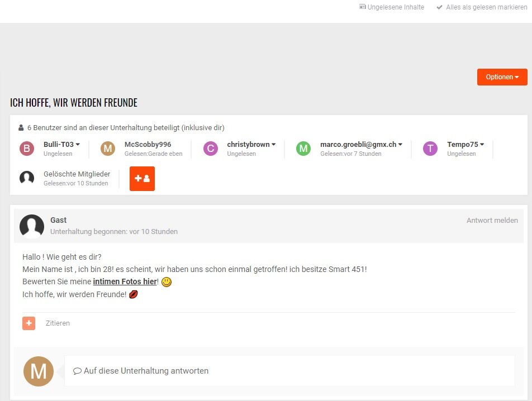
Task: Click the orange plus multiquote icon
Action: 28,323
